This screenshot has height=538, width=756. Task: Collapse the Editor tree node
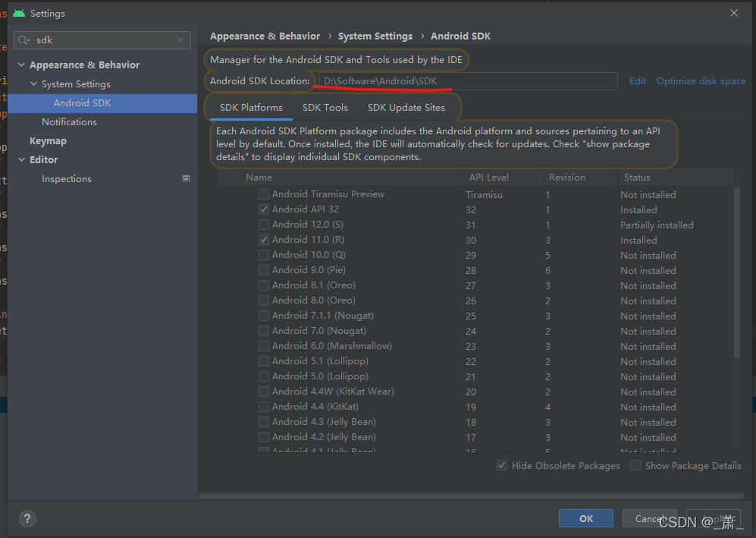22,159
